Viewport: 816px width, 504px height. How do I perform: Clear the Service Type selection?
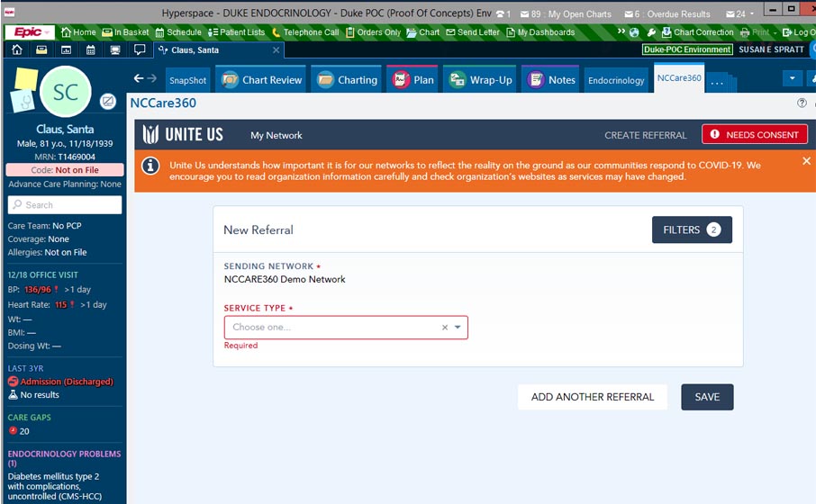pyautogui.click(x=444, y=328)
